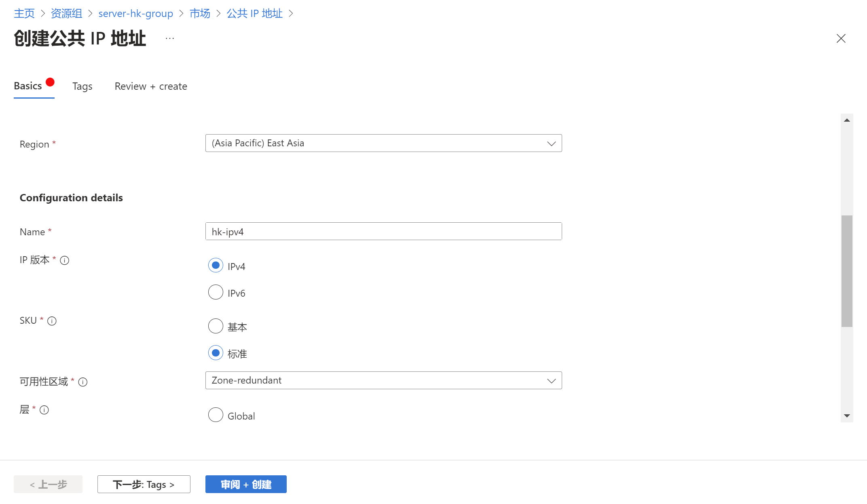This screenshot has width=867, height=504.
Task: Click the info icon beside IP 版本
Action: (x=65, y=261)
